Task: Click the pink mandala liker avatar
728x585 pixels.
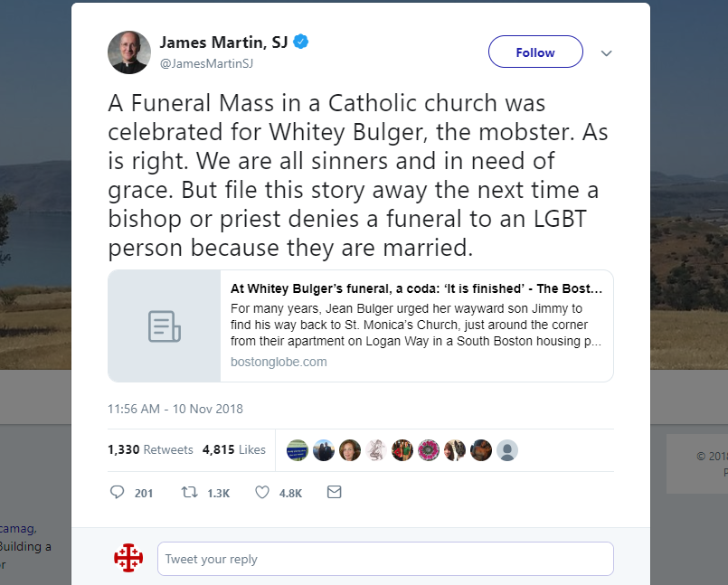Action: [429, 450]
